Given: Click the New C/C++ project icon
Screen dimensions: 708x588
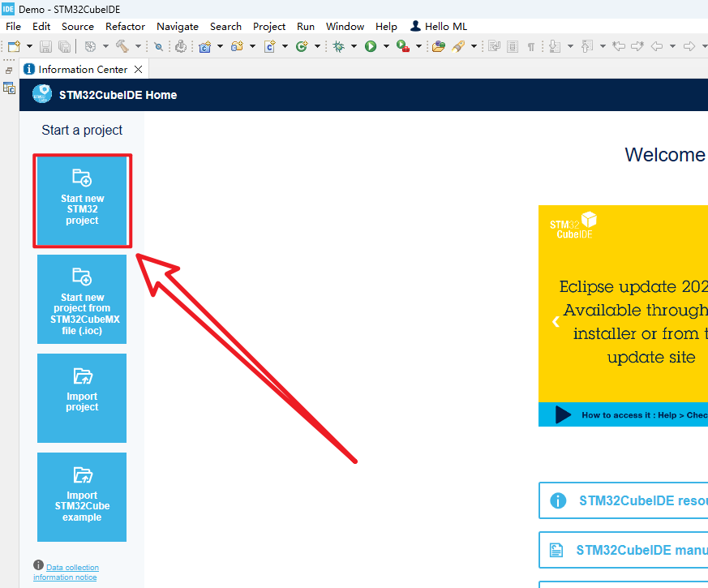Looking at the screenshot, I should pyautogui.click(x=205, y=46).
